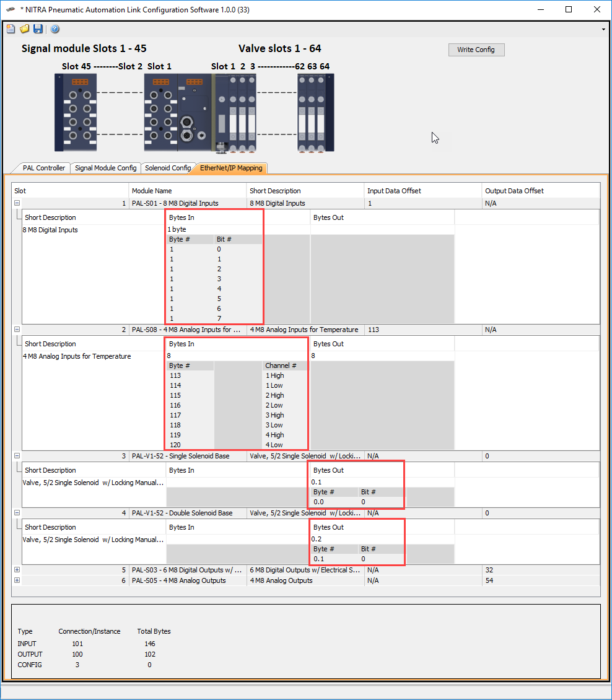Click the CONFIG type row label
Image resolution: width=612 pixels, height=700 pixels.
coord(30,665)
